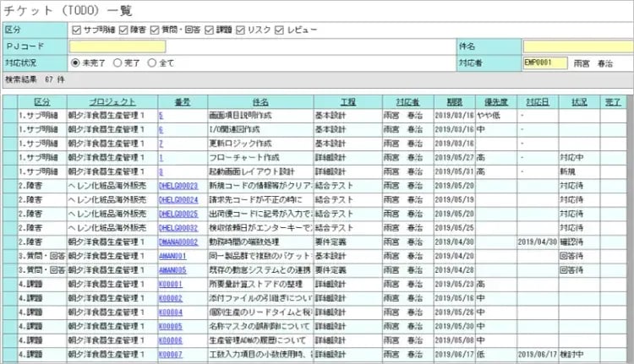Open ticket link AMAN001
The image size is (634, 364).
pyautogui.click(x=172, y=254)
